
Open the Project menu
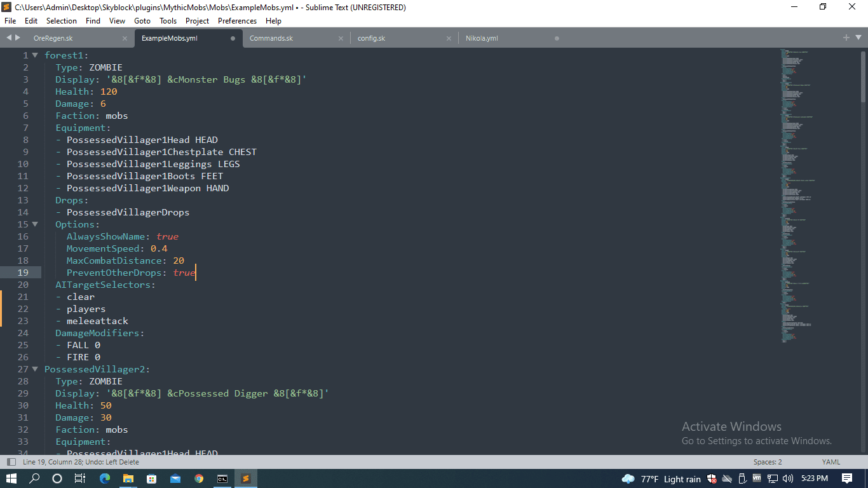(x=198, y=21)
